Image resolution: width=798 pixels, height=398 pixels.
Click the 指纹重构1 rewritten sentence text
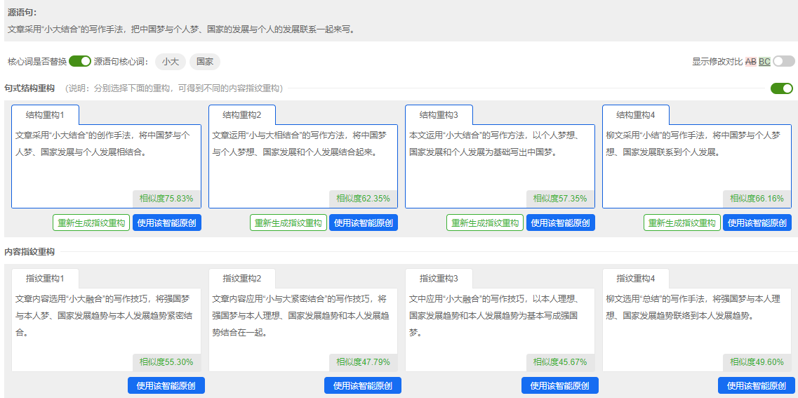coord(104,316)
